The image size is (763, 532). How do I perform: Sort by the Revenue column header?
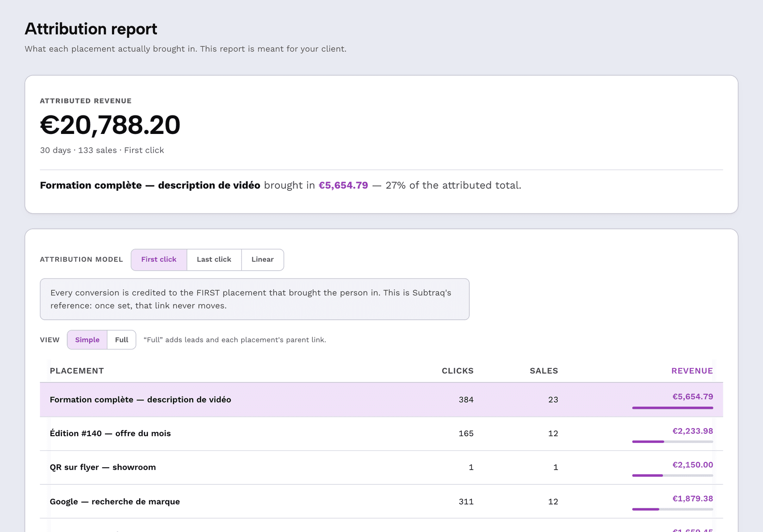(692, 371)
